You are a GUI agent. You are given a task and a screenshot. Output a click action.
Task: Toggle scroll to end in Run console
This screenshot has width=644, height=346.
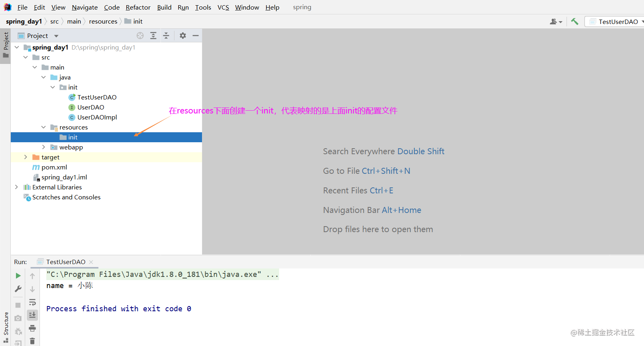tap(32, 315)
